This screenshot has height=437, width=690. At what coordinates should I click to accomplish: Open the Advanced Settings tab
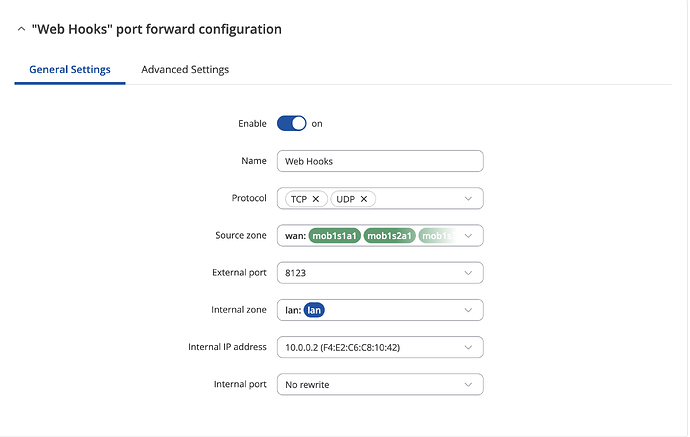[x=185, y=70]
